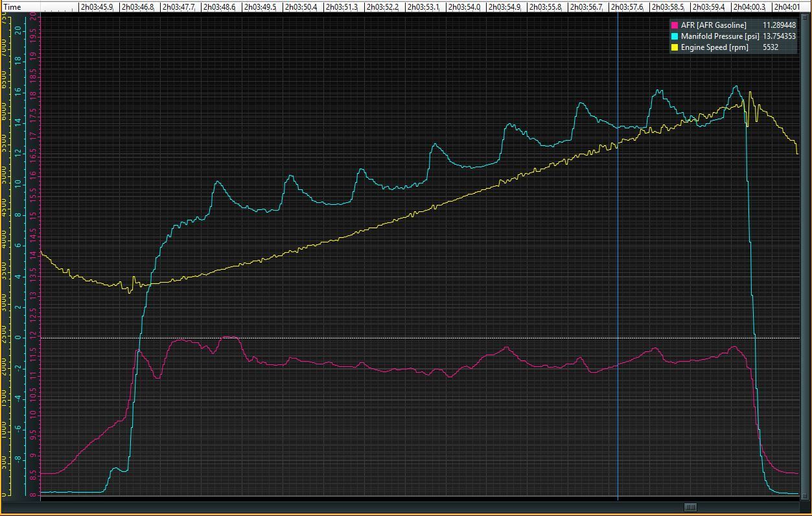812x516 pixels.
Task: Click the cyan Manifold Pressure legend swatch
Action: 675,36
